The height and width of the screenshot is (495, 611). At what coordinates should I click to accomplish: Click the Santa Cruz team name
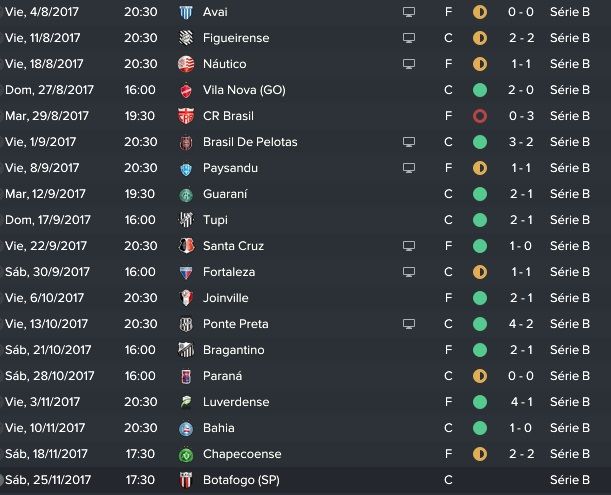coord(233,246)
